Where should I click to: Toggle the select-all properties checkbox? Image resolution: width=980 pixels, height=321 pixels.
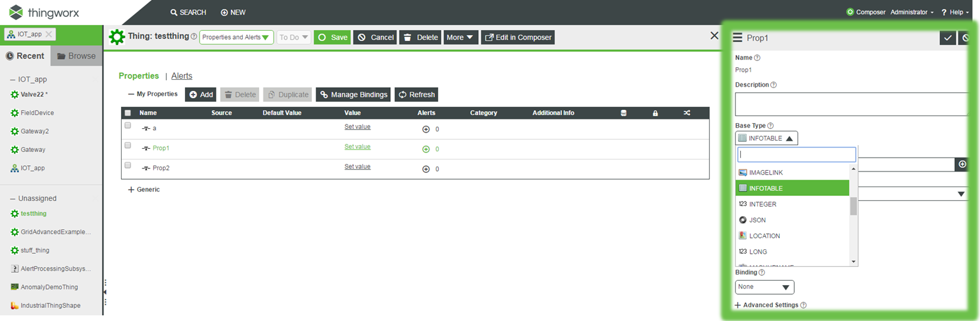(128, 113)
